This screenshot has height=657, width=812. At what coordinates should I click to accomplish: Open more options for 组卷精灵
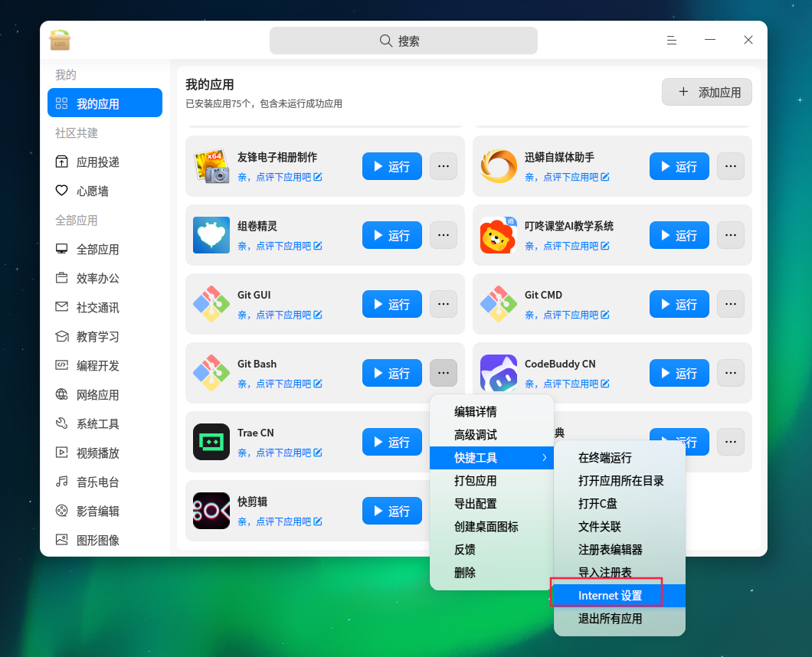pos(444,235)
